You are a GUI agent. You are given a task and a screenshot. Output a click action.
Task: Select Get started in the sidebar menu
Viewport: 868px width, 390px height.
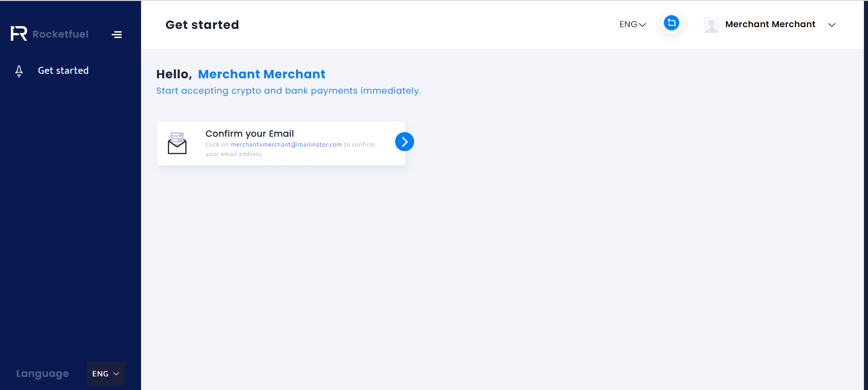(x=63, y=71)
